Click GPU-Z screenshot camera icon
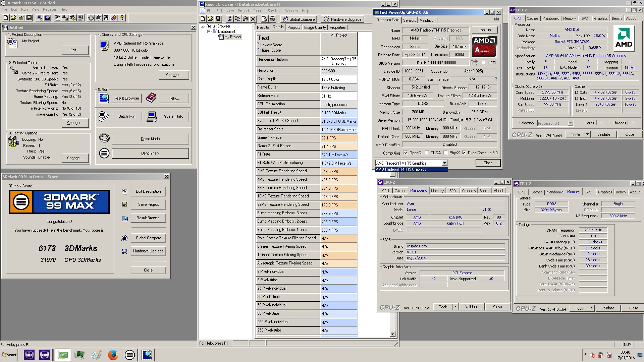 click(x=496, y=19)
